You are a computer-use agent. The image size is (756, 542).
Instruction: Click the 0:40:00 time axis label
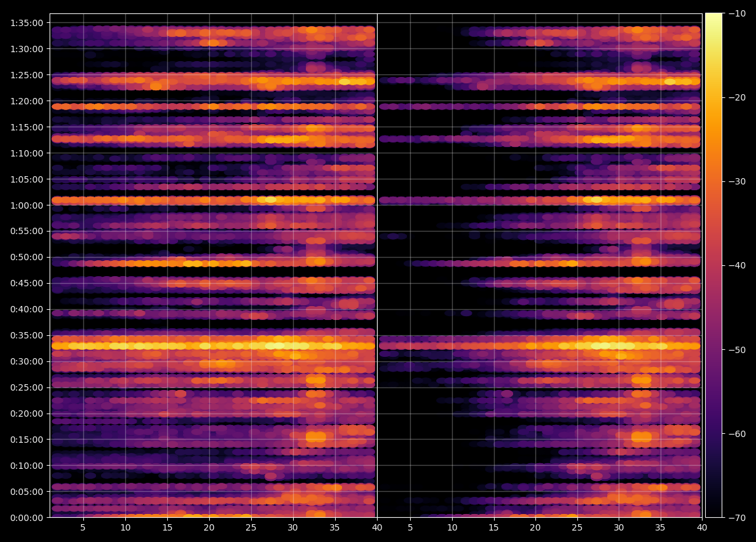click(27, 310)
